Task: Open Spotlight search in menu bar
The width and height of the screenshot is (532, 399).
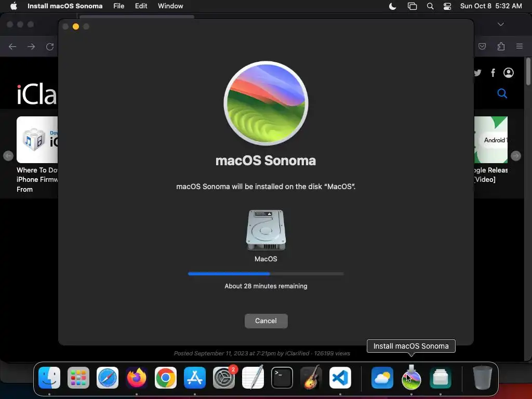Action: click(430, 6)
